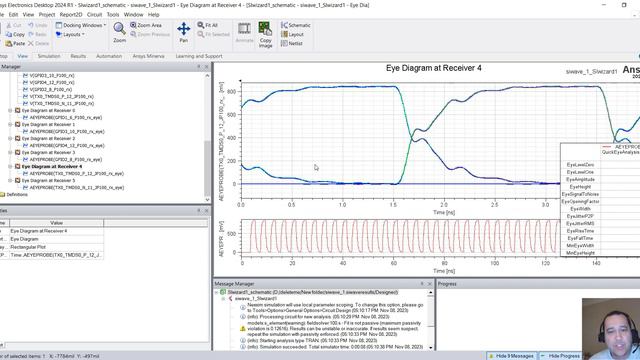Click the Fit Selected button

pyautogui.click(x=213, y=35)
